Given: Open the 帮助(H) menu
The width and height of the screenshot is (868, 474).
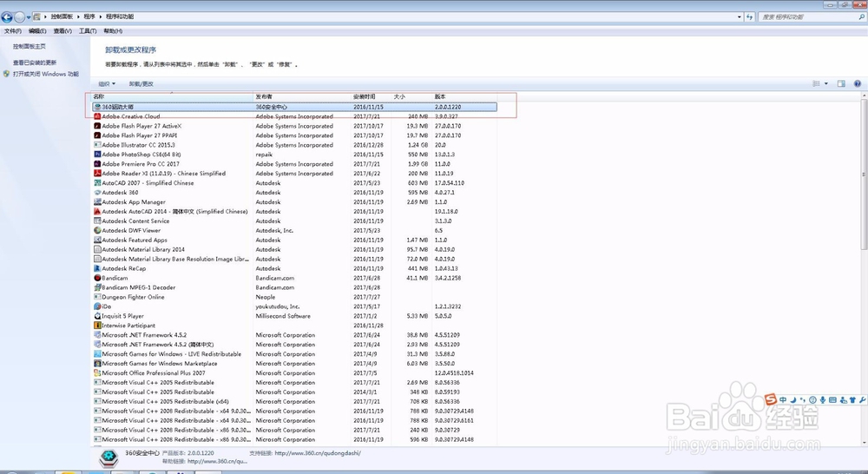Looking at the screenshot, I should coord(113,31).
